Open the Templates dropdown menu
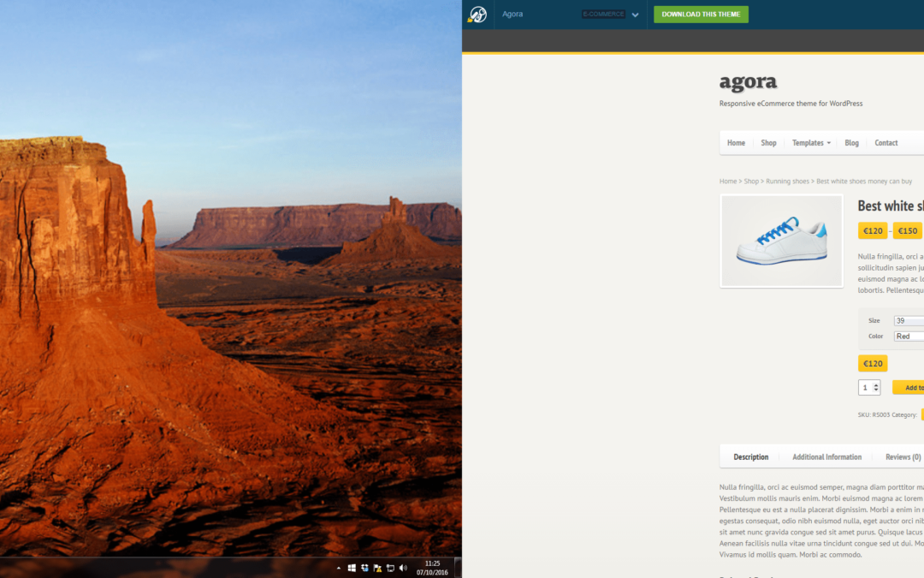Screen dimensions: 924x578 tap(810, 143)
